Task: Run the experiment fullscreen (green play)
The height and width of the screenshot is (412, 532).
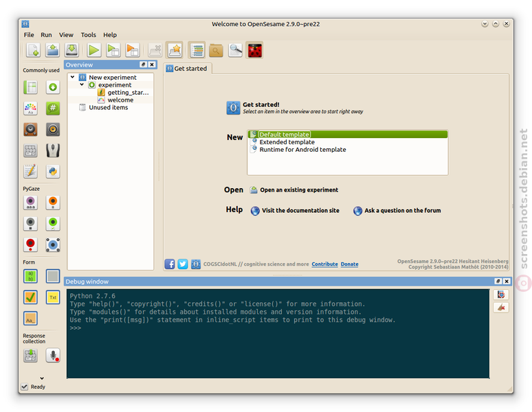Action: point(93,50)
